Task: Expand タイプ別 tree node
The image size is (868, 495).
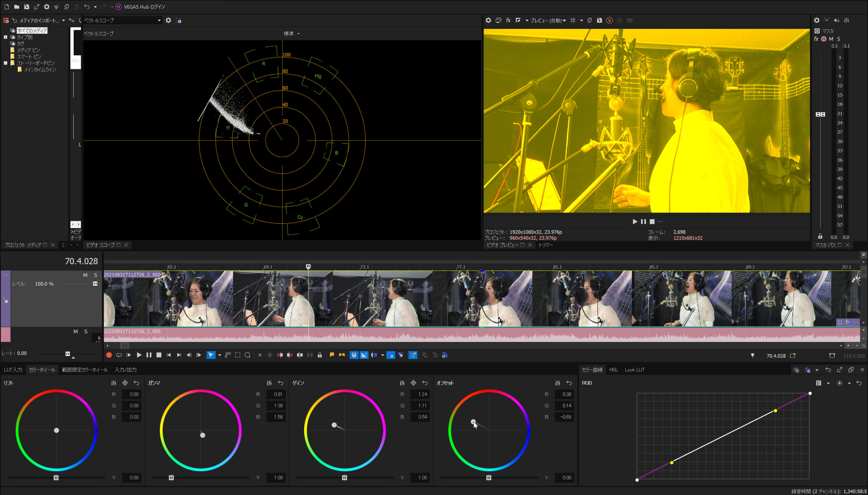Action: point(5,37)
